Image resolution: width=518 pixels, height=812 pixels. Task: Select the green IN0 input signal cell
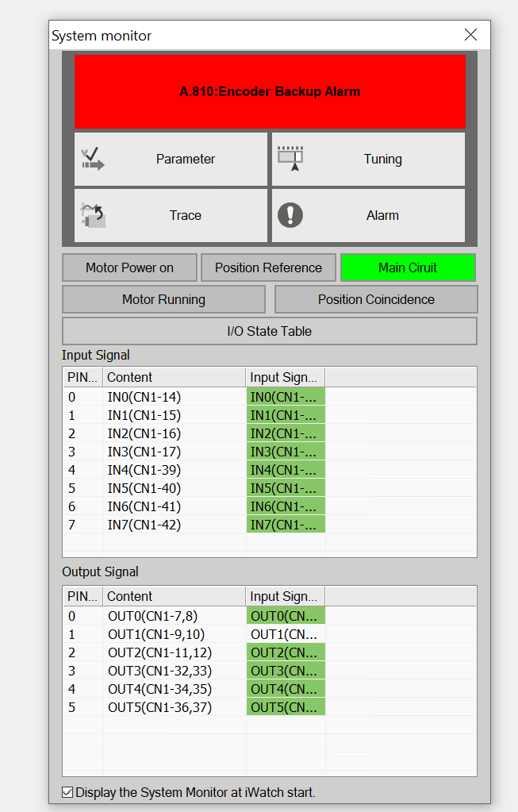pos(285,397)
